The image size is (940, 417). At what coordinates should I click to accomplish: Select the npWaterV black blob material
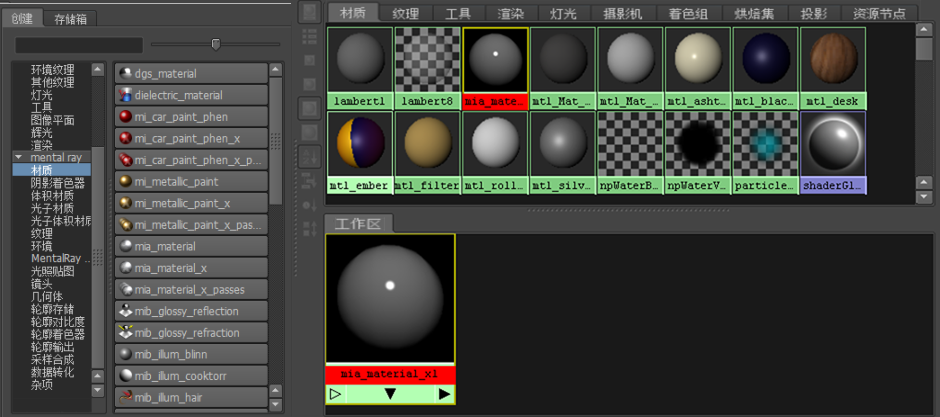(698, 152)
